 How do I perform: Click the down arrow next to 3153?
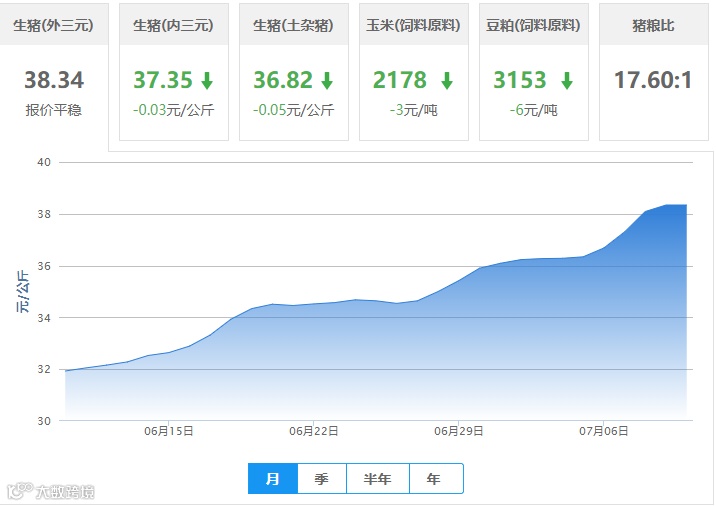[567, 80]
